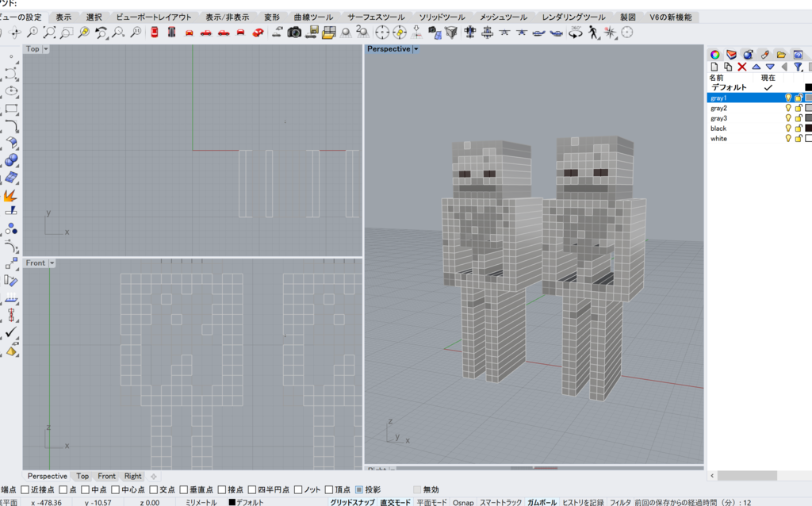Click the Zoom Window icon
The height and width of the screenshot is (506, 812).
click(67, 33)
